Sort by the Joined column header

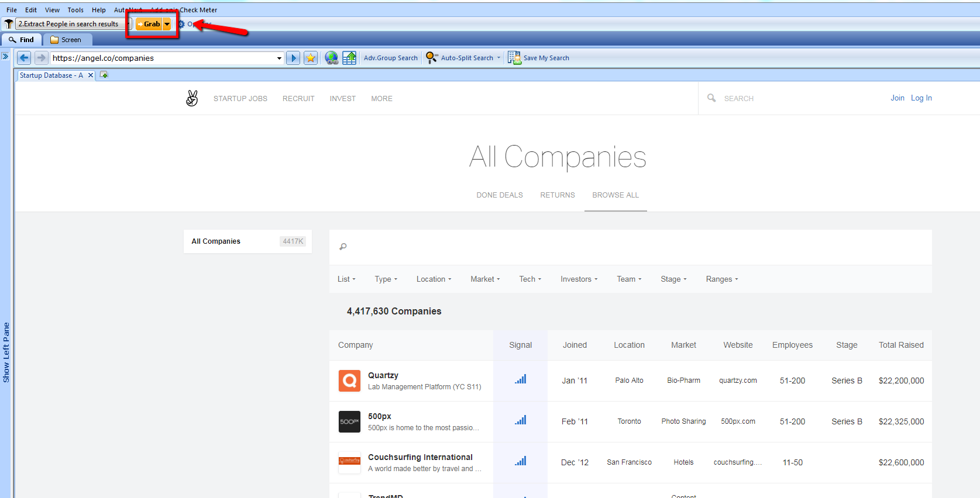tap(575, 345)
